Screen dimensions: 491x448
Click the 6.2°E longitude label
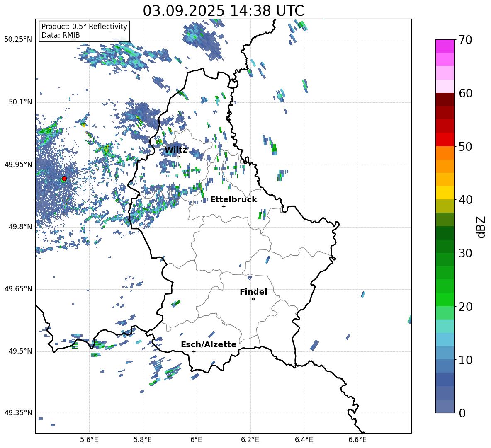pos(250,440)
